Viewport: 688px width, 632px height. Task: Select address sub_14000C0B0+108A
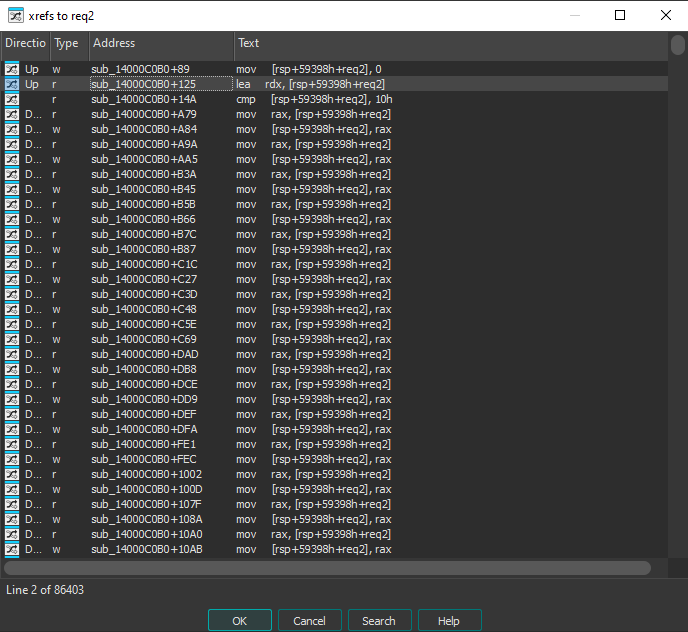click(147, 519)
